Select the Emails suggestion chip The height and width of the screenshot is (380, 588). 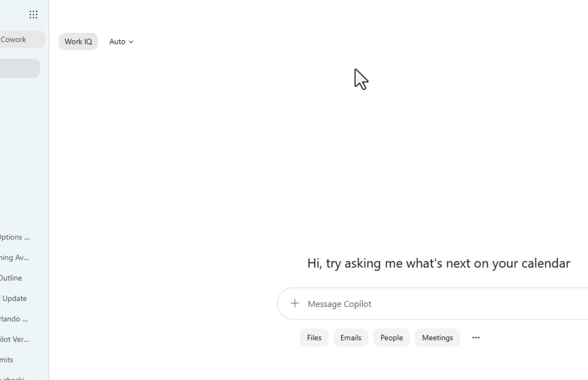click(351, 338)
